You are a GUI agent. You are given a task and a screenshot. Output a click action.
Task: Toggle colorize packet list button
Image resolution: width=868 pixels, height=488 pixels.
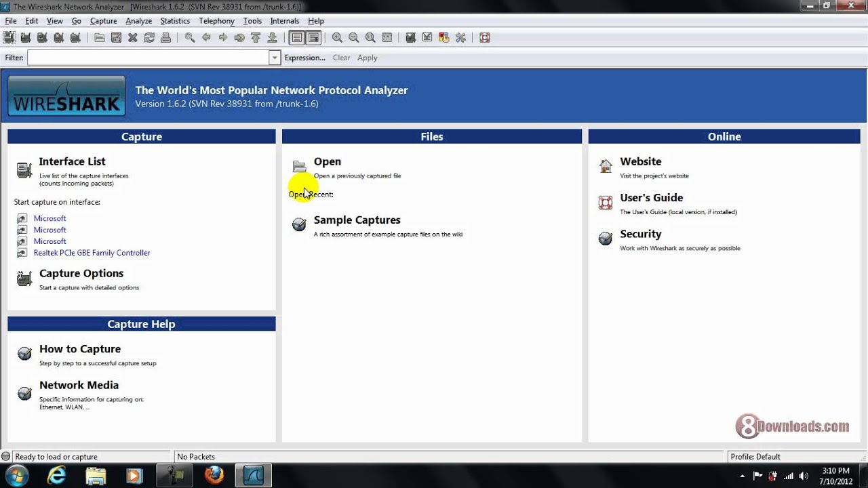coord(296,38)
